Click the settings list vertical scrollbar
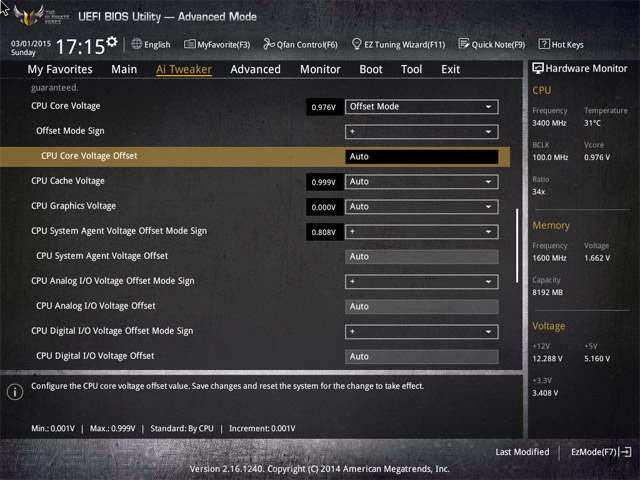 (517, 246)
